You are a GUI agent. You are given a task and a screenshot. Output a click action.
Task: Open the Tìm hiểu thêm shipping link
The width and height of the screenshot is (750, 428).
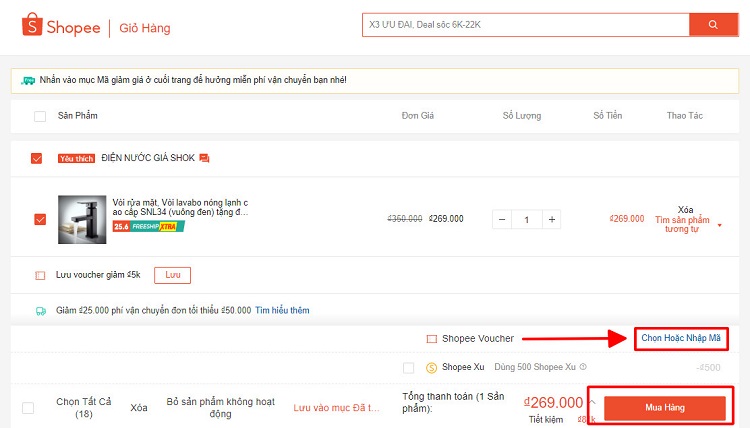click(x=282, y=311)
